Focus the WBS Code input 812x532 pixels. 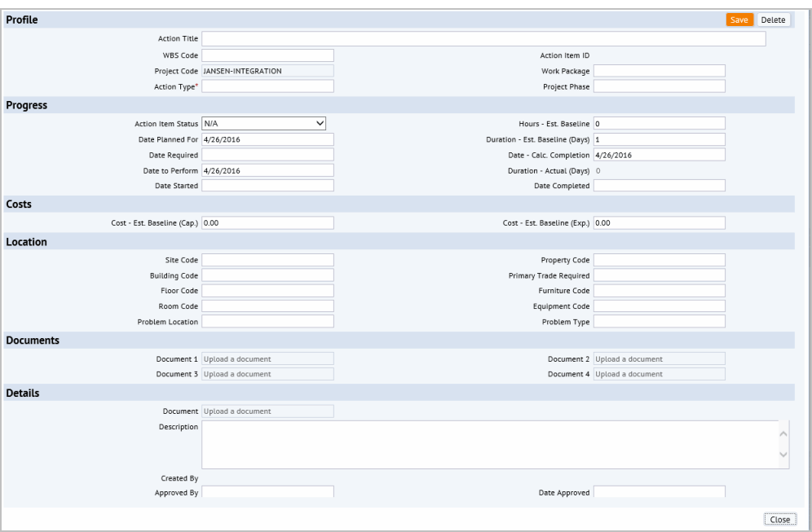tap(267, 55)
